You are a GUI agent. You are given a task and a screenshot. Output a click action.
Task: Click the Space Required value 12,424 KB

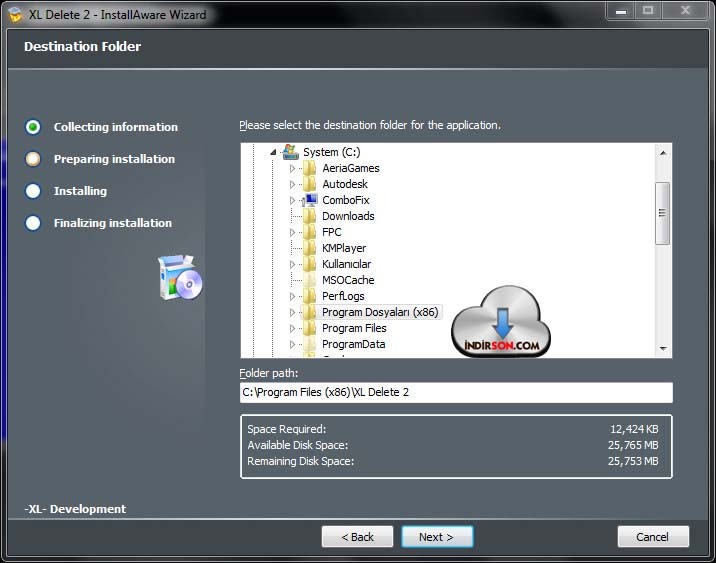pos(634,429)
